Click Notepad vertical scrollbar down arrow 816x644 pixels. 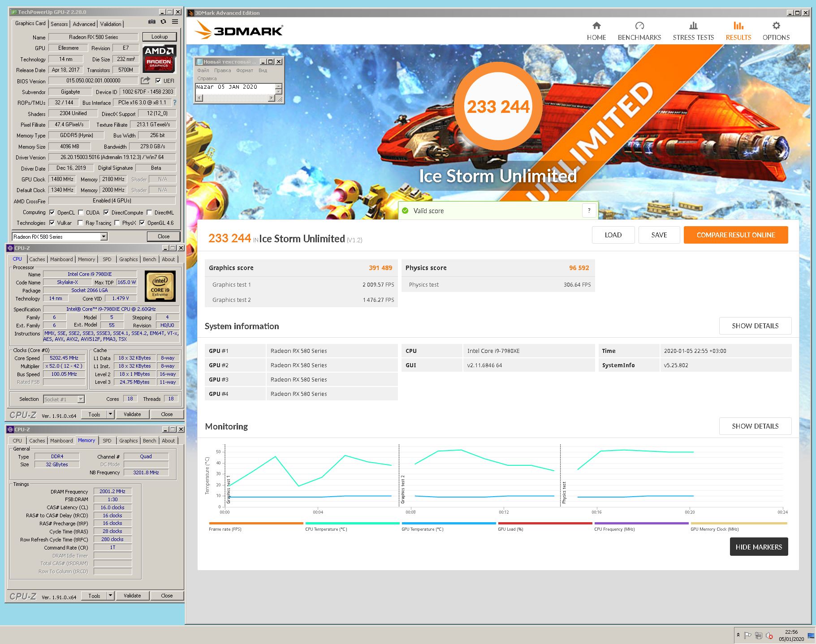[x=279, y=92]
